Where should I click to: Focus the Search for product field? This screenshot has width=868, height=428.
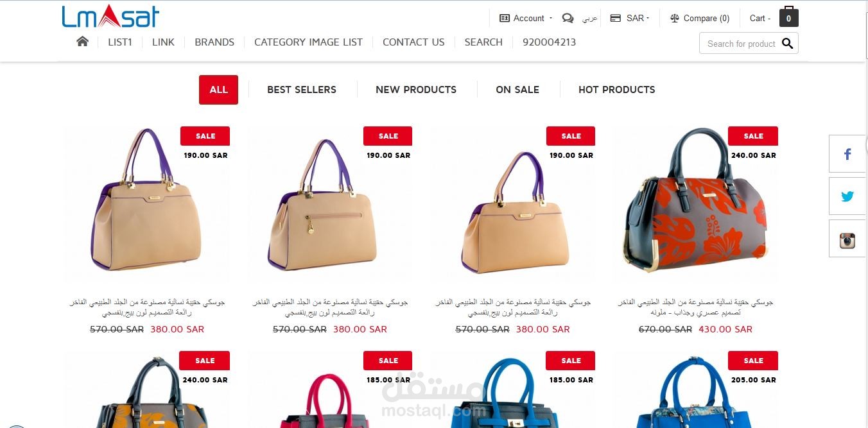[741, 44]
